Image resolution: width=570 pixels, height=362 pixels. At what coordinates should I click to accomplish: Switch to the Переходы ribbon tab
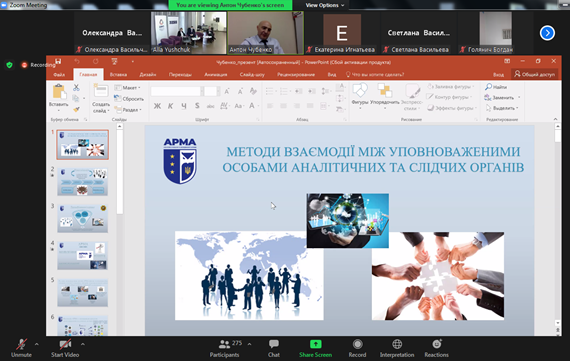(180, 75)
